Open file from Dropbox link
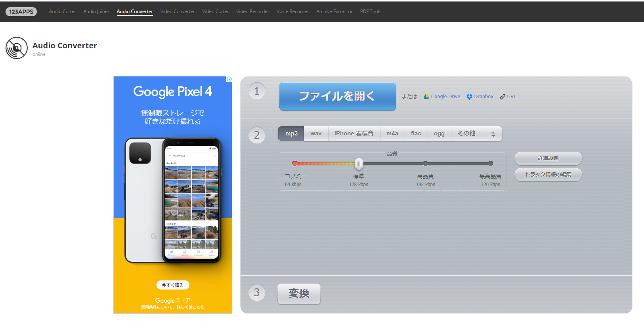The image size is (644, 322). pos(483,97)
